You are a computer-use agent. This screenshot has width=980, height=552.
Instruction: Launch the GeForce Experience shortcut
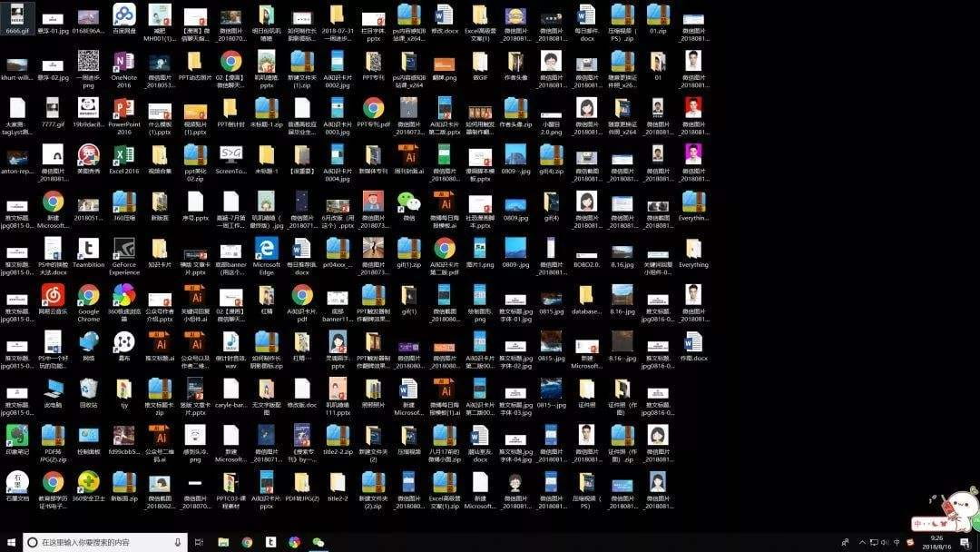[124, 249]
